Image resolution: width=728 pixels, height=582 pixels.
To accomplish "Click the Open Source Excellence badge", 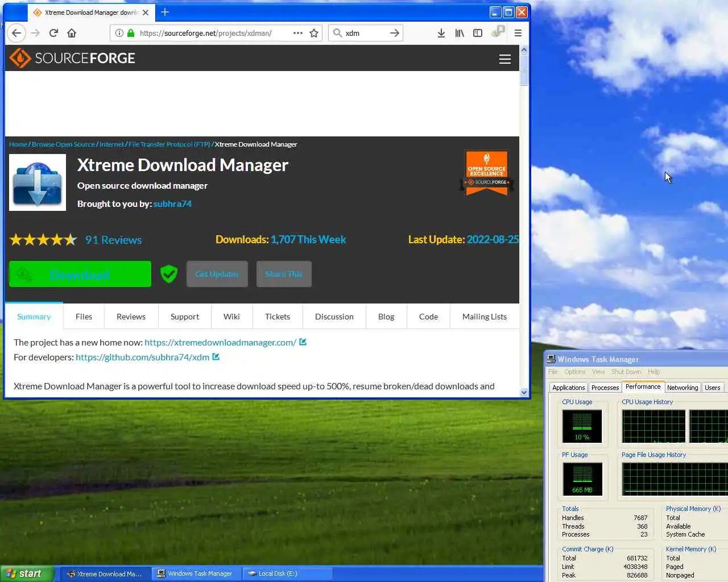I will click(x=487, y=173).
